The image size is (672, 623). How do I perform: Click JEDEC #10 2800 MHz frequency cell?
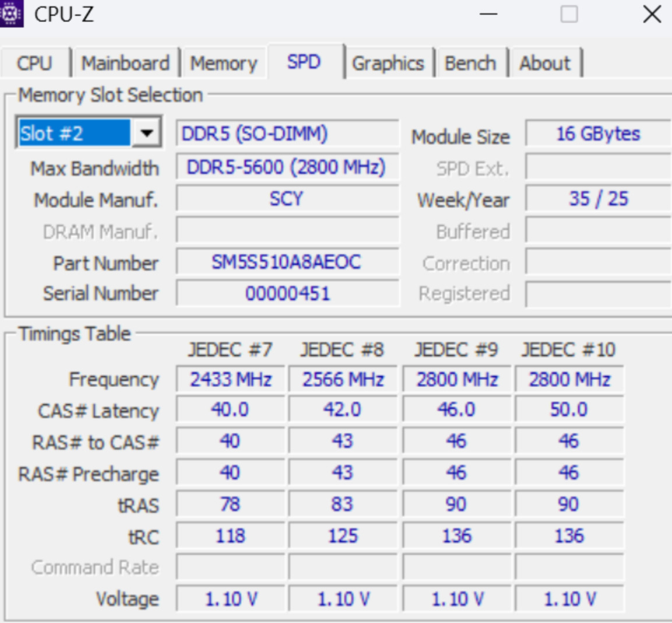click(569, 379)
